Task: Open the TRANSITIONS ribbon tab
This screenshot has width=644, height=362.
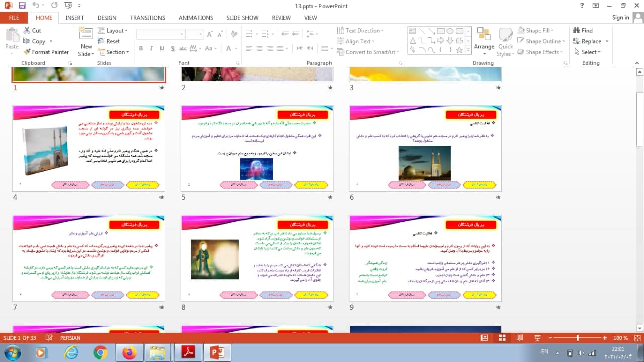Action: (147, 18)
